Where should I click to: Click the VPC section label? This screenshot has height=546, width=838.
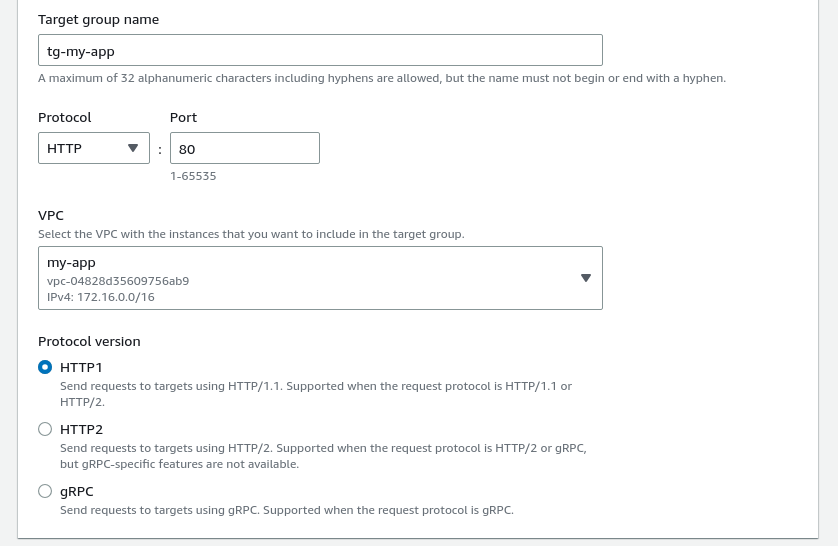51,215
